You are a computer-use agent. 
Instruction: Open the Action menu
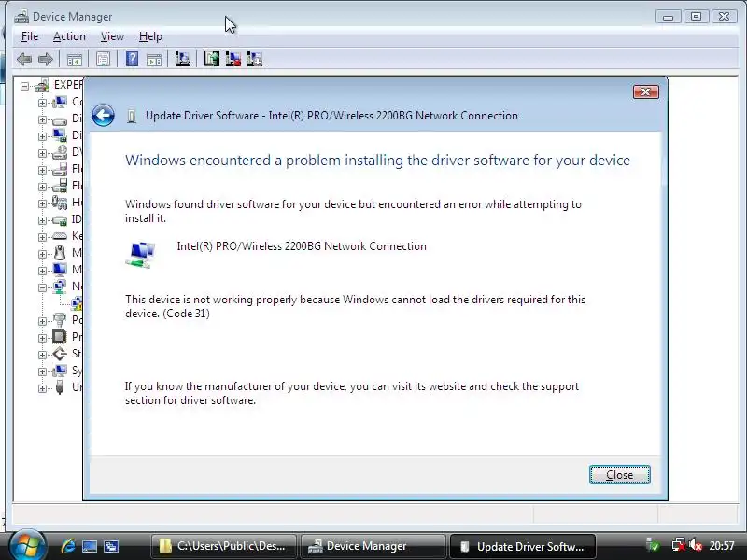pos(69,36)
